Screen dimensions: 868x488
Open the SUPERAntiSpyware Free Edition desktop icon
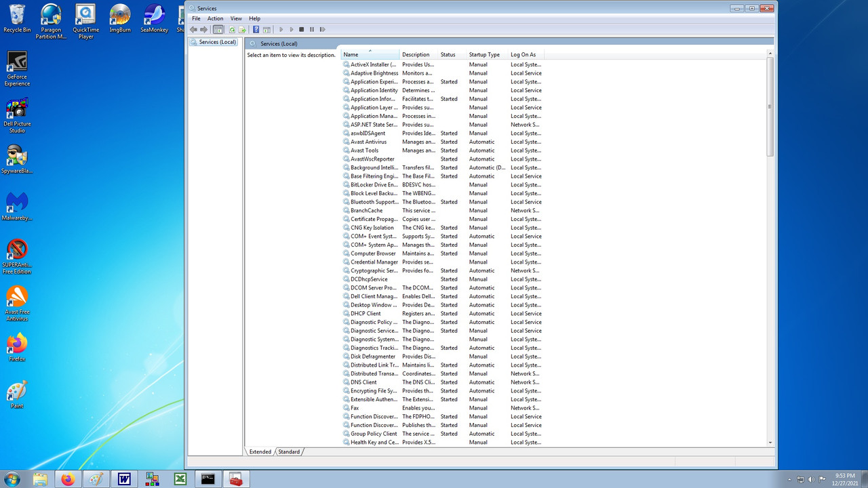[17, 256]
